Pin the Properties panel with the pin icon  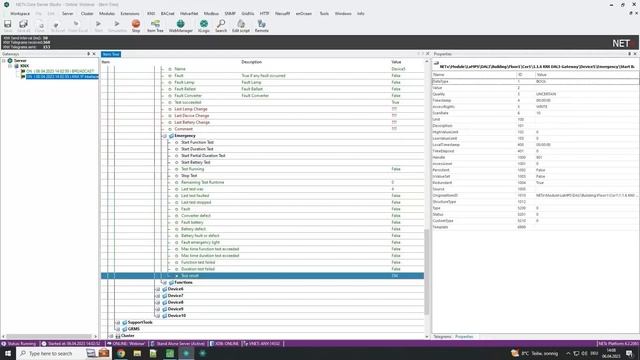629,54
